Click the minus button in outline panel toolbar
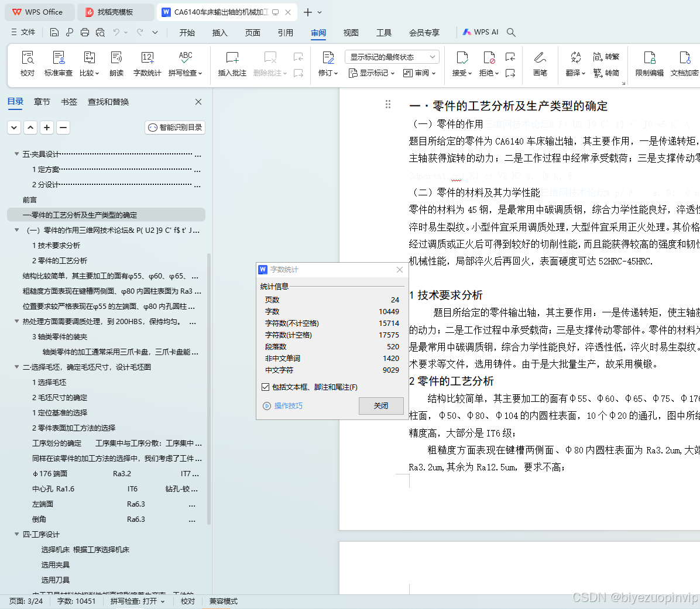 click(63, 128)
